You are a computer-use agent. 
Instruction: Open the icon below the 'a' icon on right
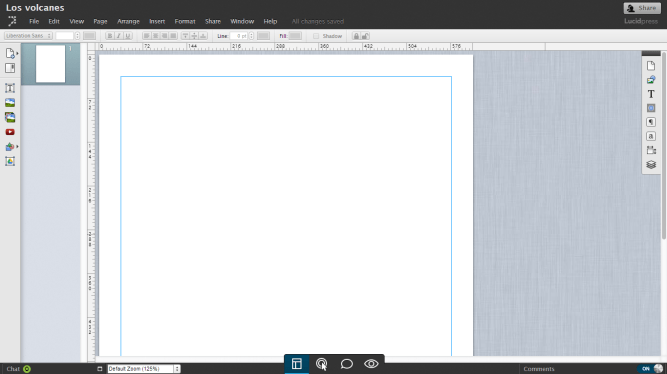[x=651, y=150]
